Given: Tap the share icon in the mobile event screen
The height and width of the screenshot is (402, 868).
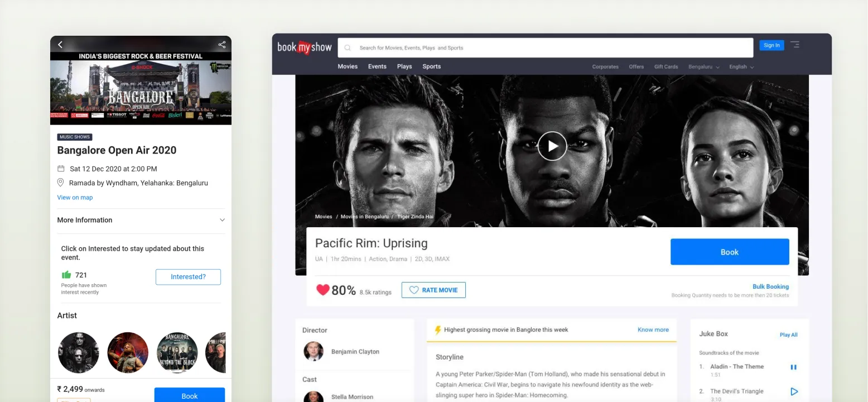Looking at the screenshot, I should pos(221,45).
